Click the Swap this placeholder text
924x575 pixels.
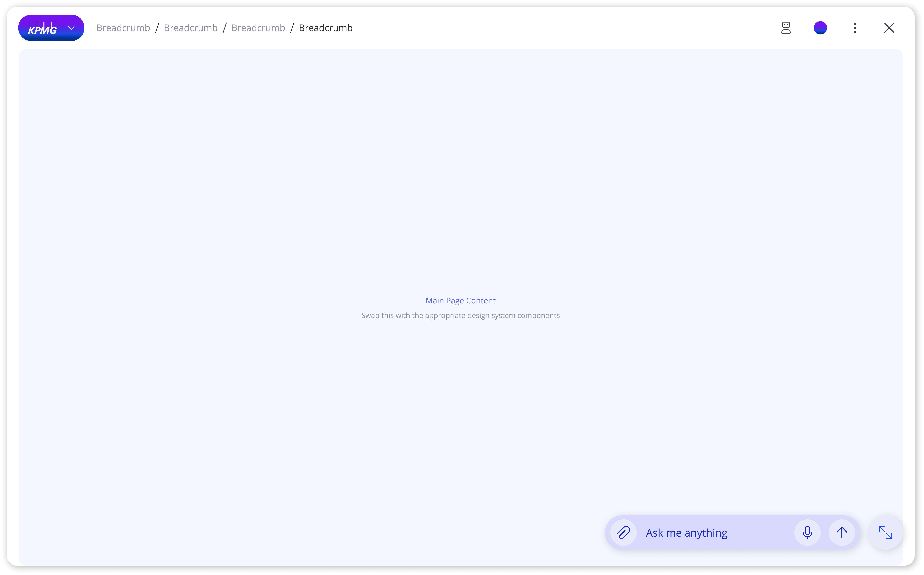[x=461, y=315]
